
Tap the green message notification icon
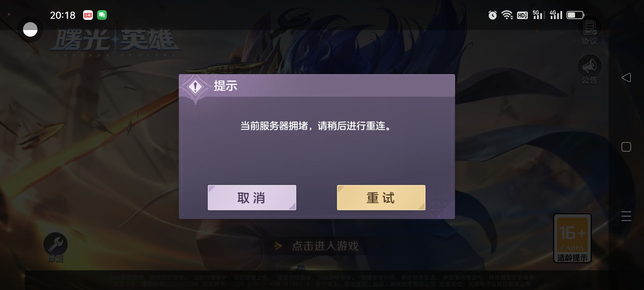click(x=102, y=15)
